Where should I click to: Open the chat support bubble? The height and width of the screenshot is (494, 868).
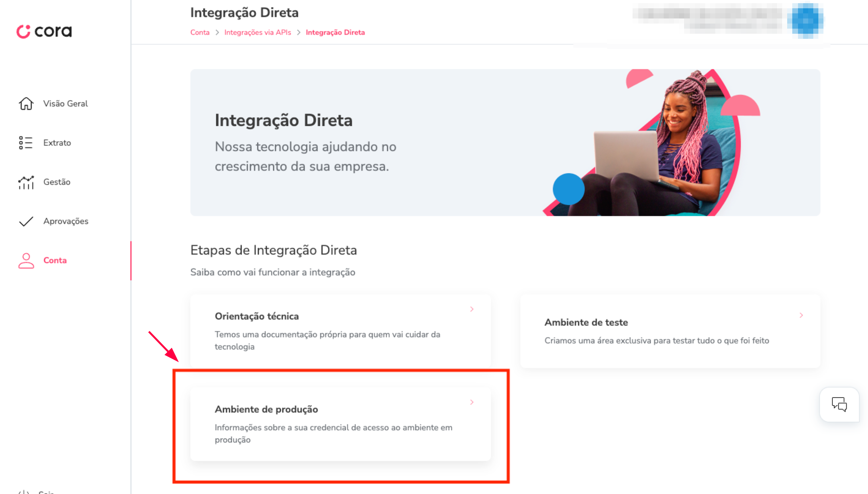(x=839, y=405)
